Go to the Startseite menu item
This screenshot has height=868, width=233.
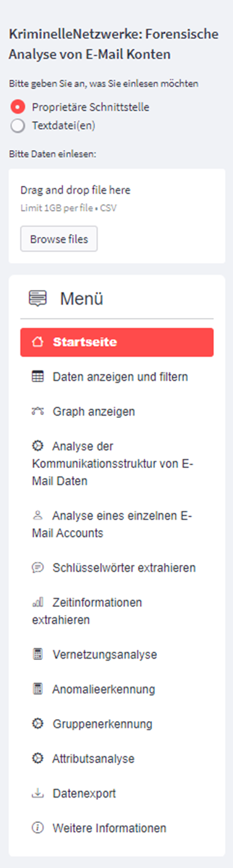tap(117, 342)
